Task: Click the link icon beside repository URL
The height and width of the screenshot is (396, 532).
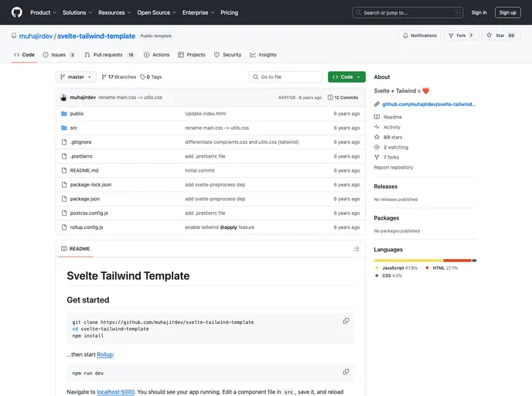Action: point(377,104)
